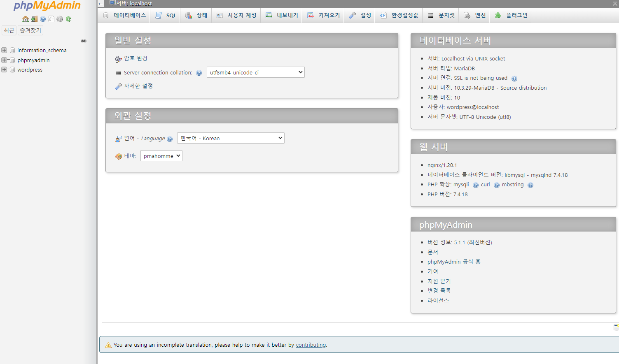
Task: Click the 서버: localhost breadcrumb
Action: tap(134, 3)
